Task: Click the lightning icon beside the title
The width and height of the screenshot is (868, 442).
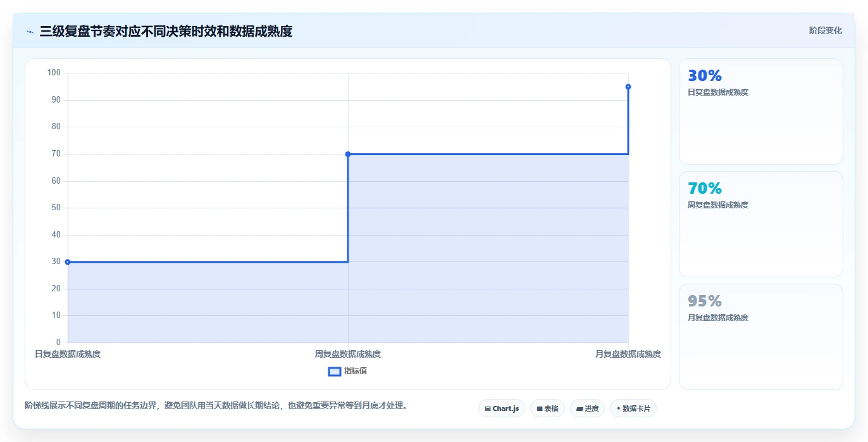Action: pos(30,32)
